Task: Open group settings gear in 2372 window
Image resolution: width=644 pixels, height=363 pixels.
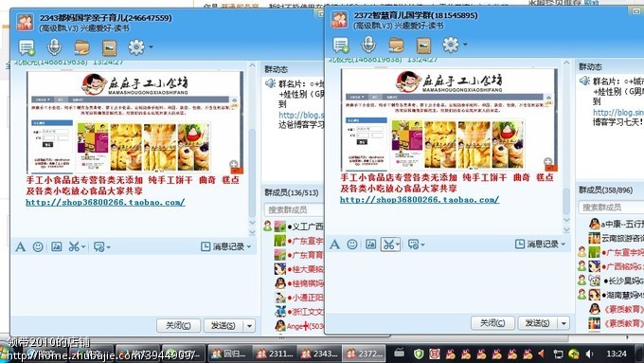Action: coord(451,45)
